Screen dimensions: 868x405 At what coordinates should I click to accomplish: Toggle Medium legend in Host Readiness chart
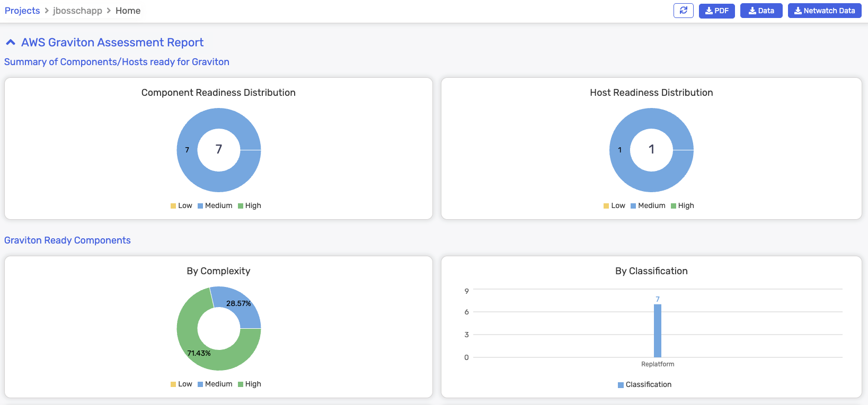[x=648, y=205]
